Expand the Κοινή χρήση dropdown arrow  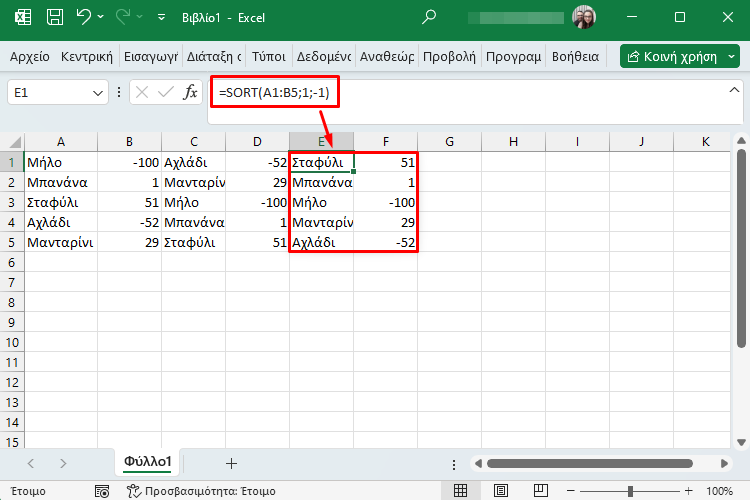coord(732,56)
